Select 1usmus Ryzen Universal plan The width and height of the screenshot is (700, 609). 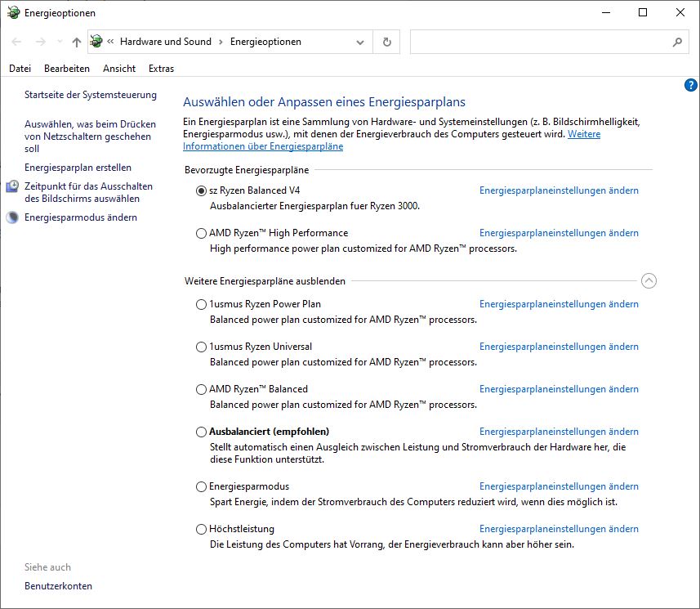pos(201,347)
